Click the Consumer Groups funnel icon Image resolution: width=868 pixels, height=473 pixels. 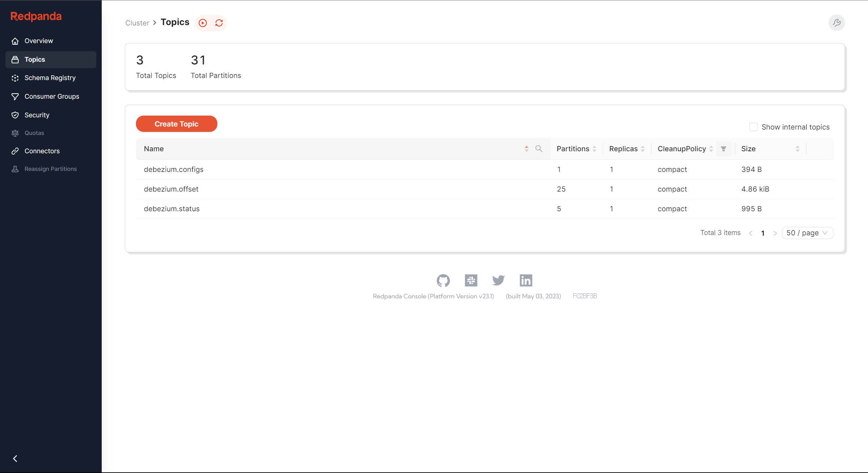click(x=15, y=97)
